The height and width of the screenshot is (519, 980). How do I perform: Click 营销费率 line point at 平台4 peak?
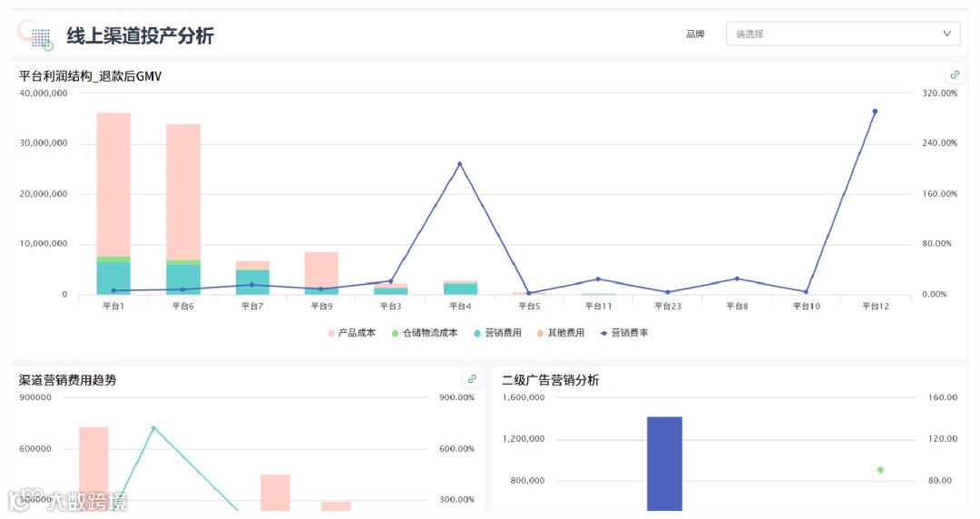click(x=459, y=164)
